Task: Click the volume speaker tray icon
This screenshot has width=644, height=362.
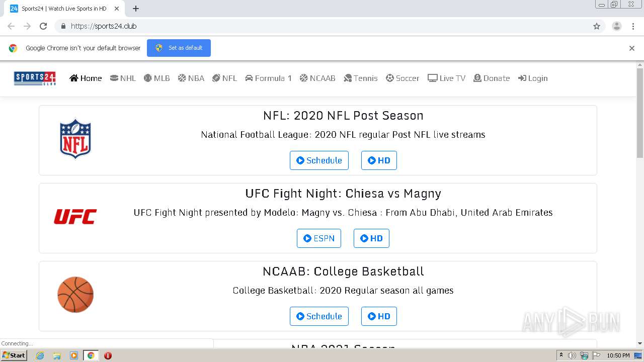Action: [x=572, y=355]
